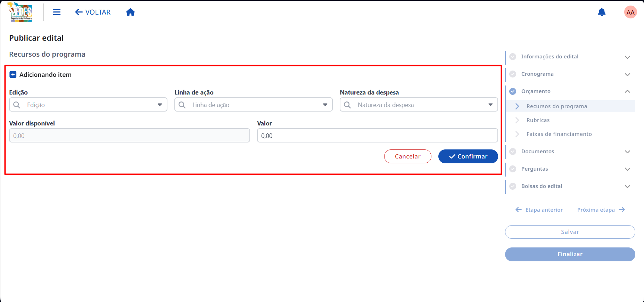Click check circle next to Bolsas do edital
644x302 pixels.
point(513,186)
